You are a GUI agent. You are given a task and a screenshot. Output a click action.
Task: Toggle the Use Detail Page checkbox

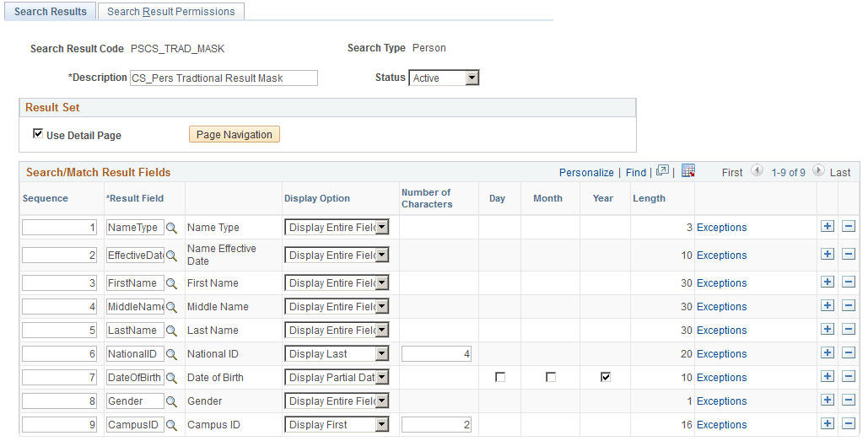click(38, 134)
